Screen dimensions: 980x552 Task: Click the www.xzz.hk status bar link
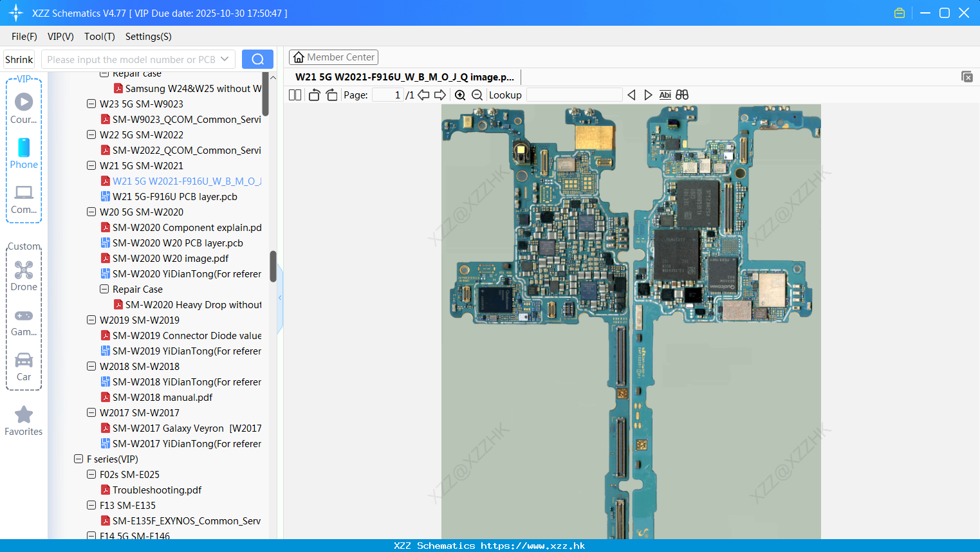[533, 546]
